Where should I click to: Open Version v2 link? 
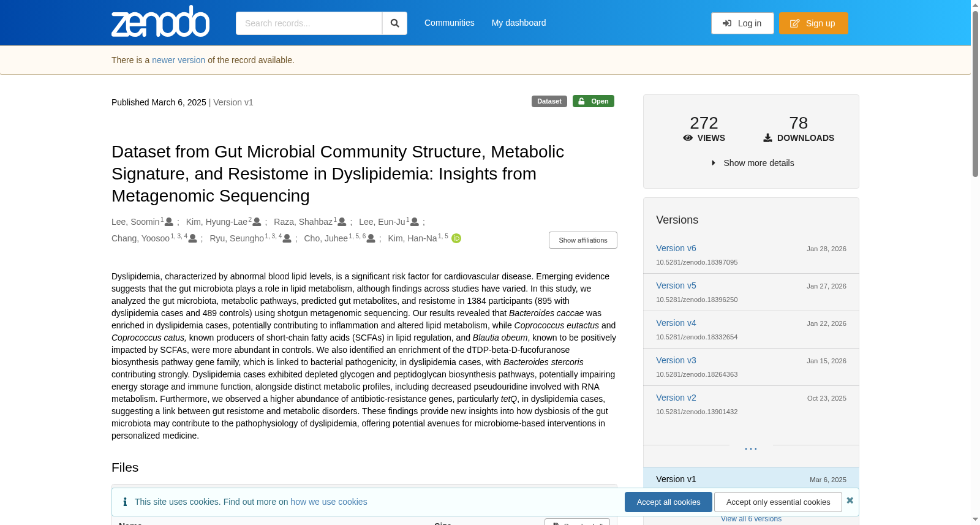point(676,398)
